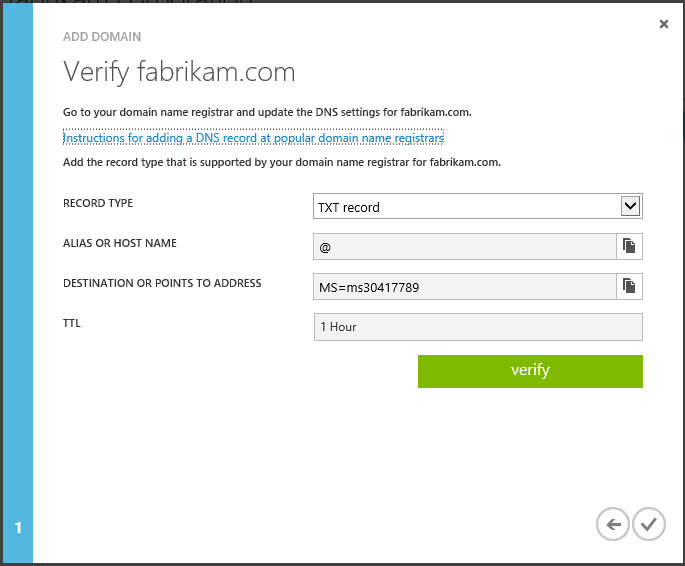
Task: Click the checkmark to complete the wizard
Action: (x=649, y=523)
